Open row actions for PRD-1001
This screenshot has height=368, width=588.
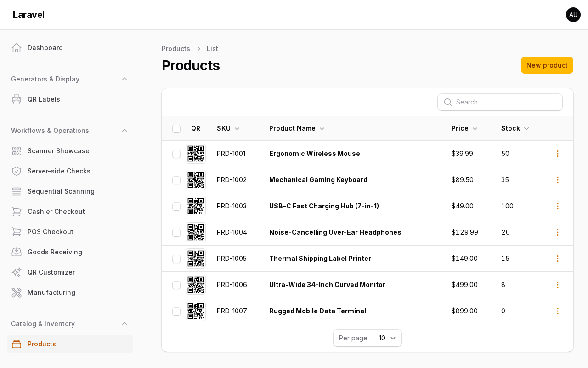click(558, 154)
